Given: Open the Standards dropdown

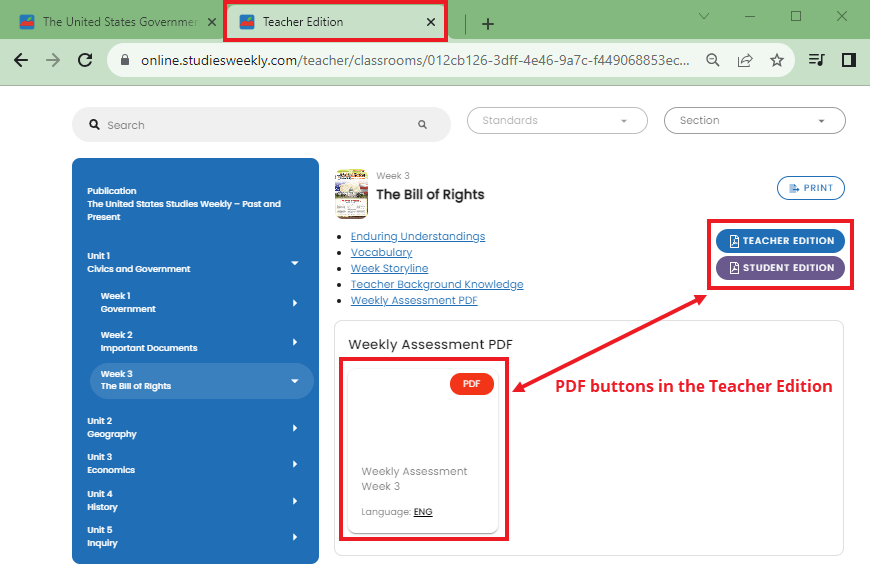Looking at the screenshot, I should point(557,120).
